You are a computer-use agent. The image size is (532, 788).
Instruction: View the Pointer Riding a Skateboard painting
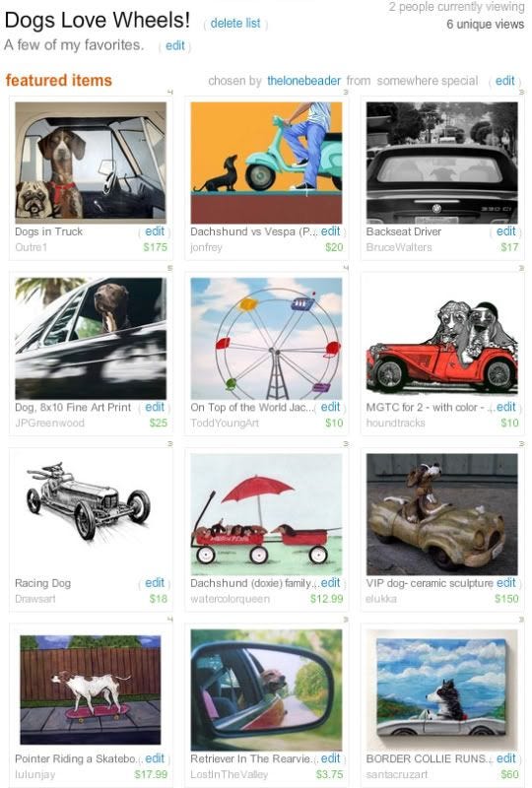[x=91, y=689]
